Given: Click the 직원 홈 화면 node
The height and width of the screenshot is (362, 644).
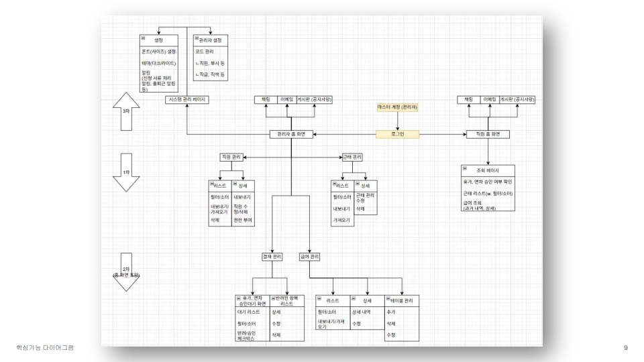Looking at the screenshot, I should (x=488, y=134).
